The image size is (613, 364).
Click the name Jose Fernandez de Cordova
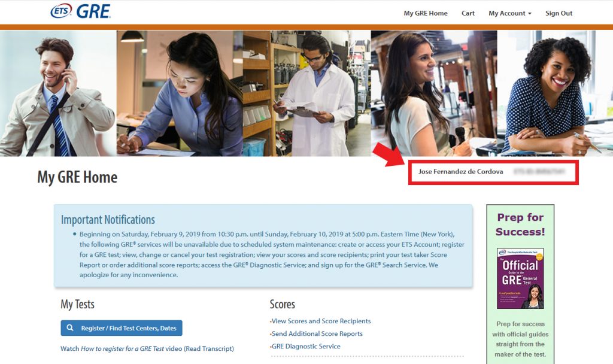click(x=460, y=171)
